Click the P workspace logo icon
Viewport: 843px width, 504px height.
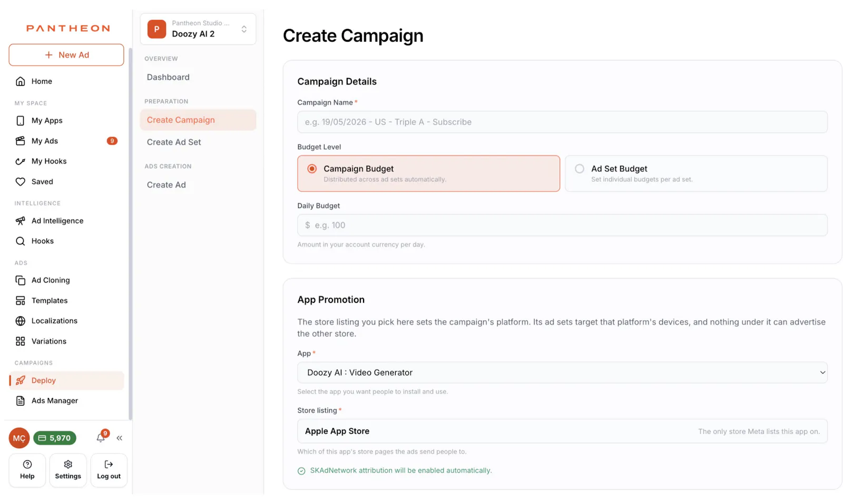click(x=156, y=29)
